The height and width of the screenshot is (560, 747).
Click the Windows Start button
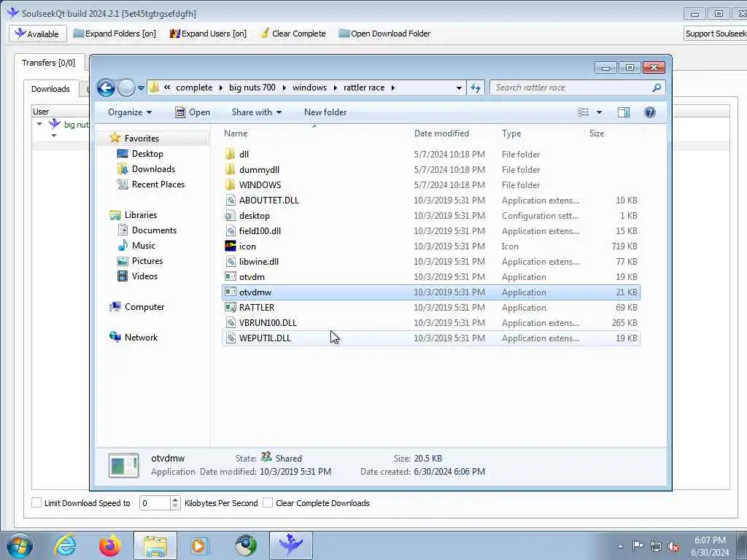[20, 545]
